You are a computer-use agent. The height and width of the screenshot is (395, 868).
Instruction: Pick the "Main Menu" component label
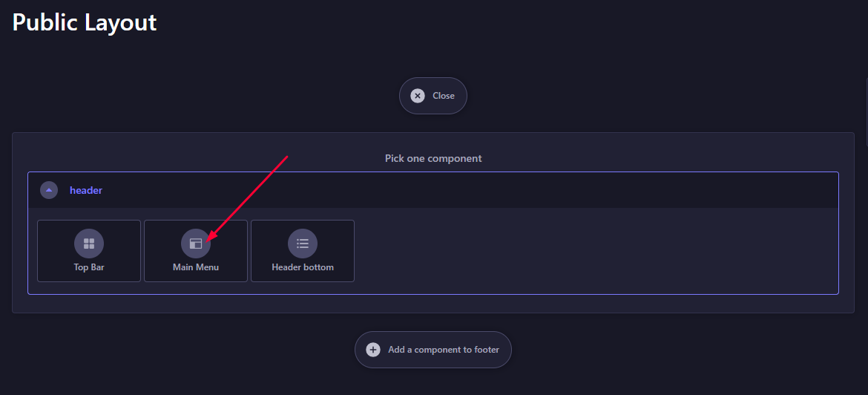pos(196,267)
